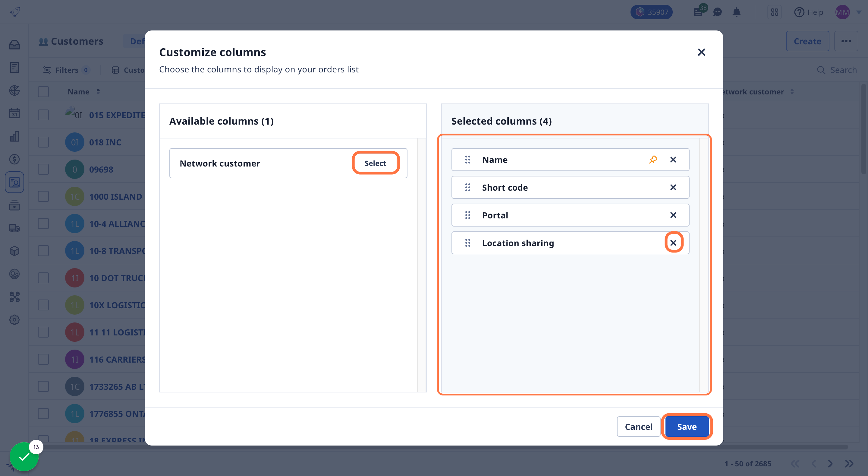868x476 pixels.
Task: Toggle the pin on the Name column
Action: pos(653,160)
